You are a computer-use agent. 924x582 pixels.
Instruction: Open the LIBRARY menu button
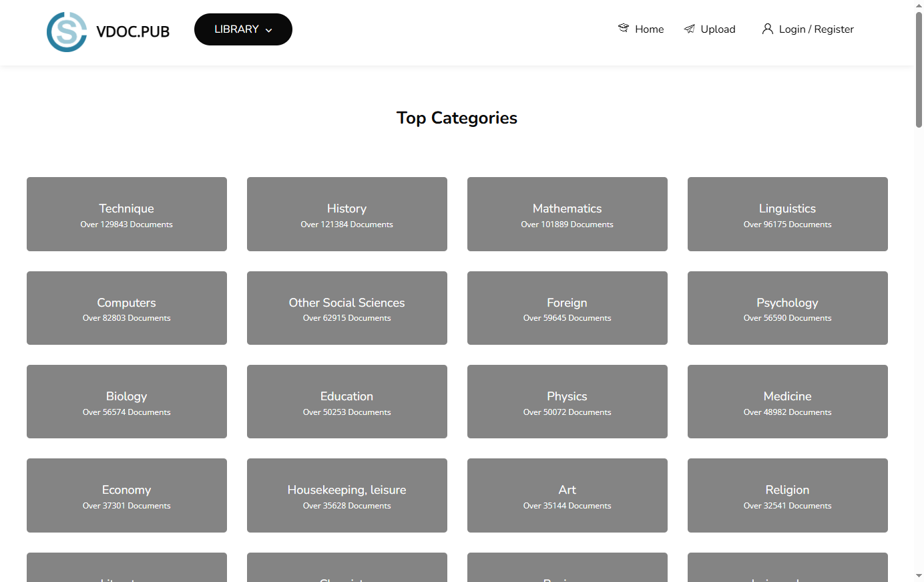243,29
